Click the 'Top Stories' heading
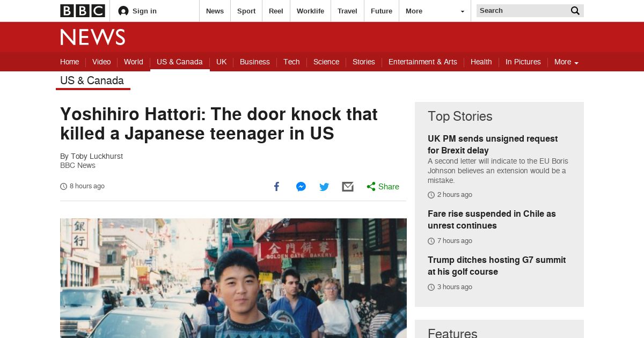Viewport: 644px width, 338px height. point(460,116)
